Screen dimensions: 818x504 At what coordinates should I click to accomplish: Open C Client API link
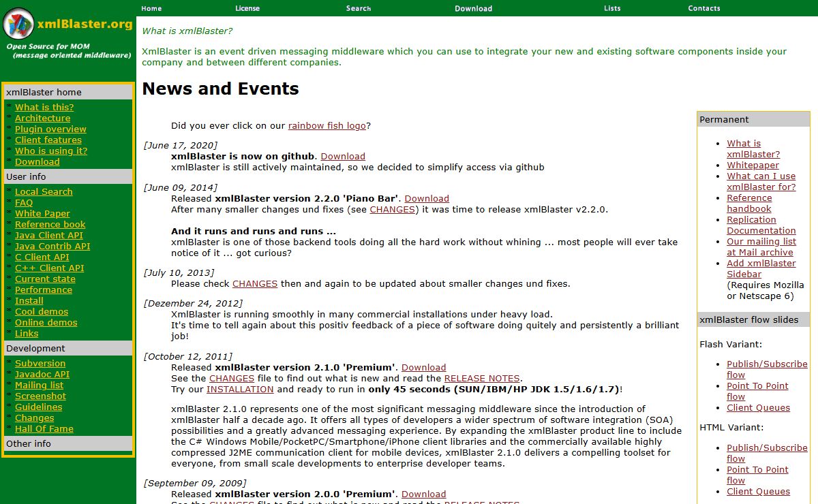[x=42, y=257]
